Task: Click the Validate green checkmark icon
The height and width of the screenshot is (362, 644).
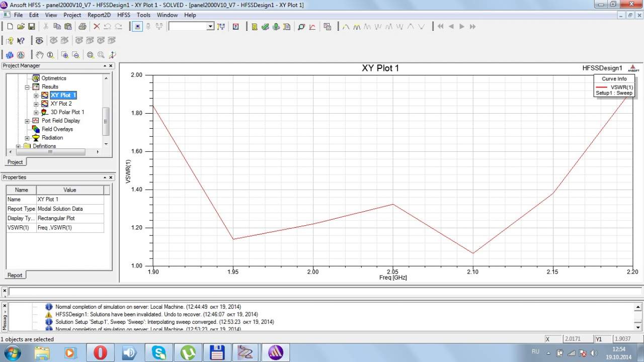Action: point(265,27)
